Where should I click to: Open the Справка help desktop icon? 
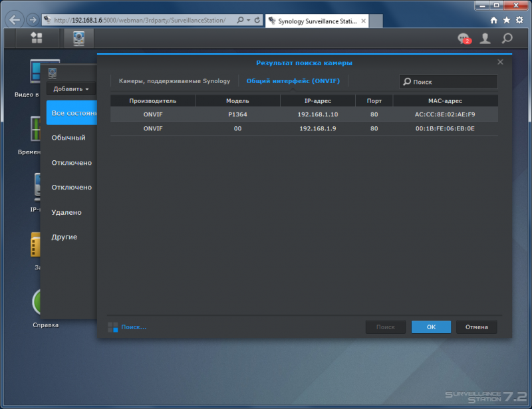coord(45,309)
